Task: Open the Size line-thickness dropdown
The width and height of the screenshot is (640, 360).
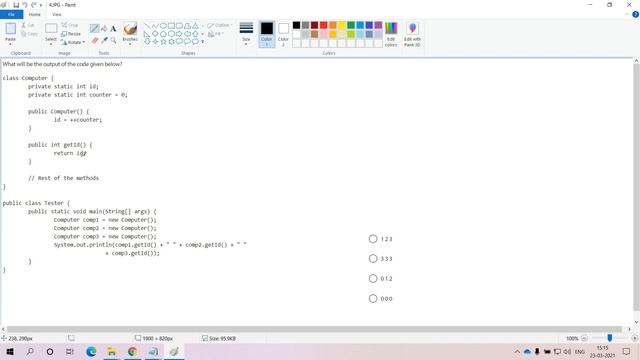Action: 246,33
